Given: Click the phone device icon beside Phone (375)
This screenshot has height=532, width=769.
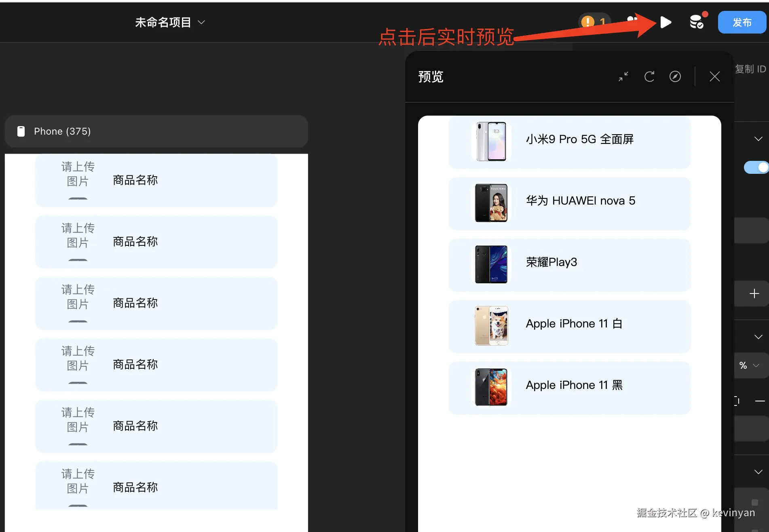Looking at the screenshot, I should coord(21,131).
